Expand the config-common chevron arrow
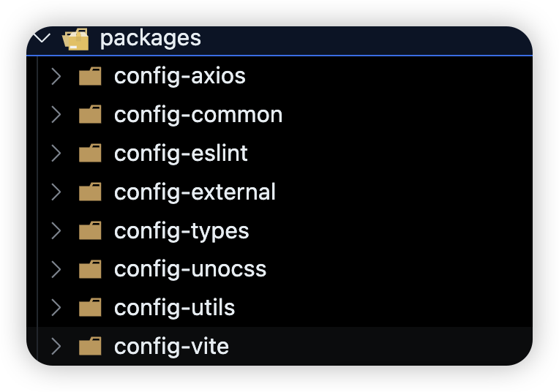This screenshot has height=392, width=559. [56, 116]
